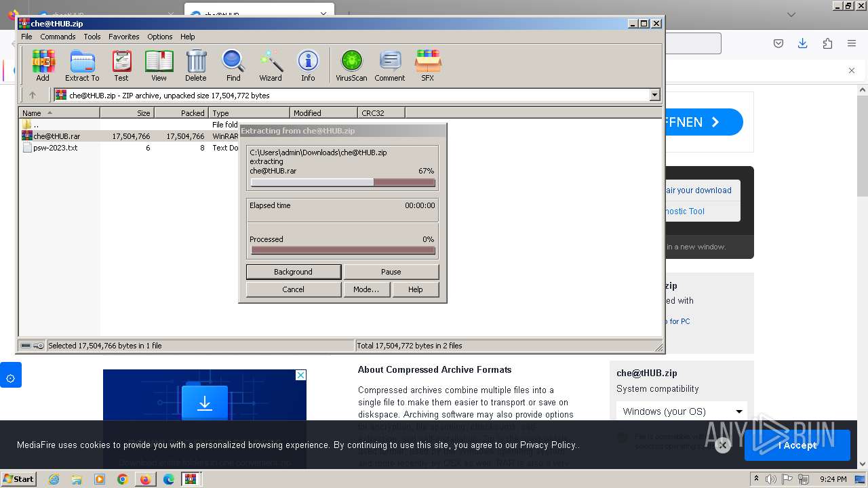
Task: Sort by Size column header
Action: (x=127, y=113)
